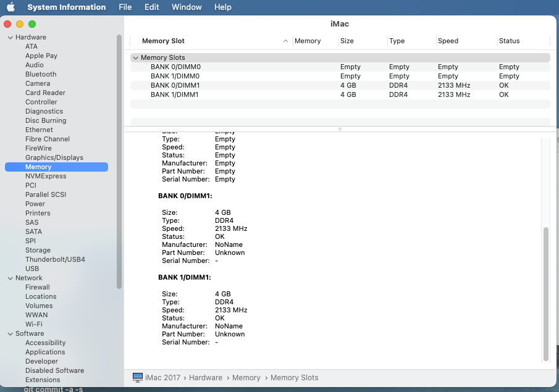Select Power in the sidebar
The image size is (559, 392).
coord(35,204)
